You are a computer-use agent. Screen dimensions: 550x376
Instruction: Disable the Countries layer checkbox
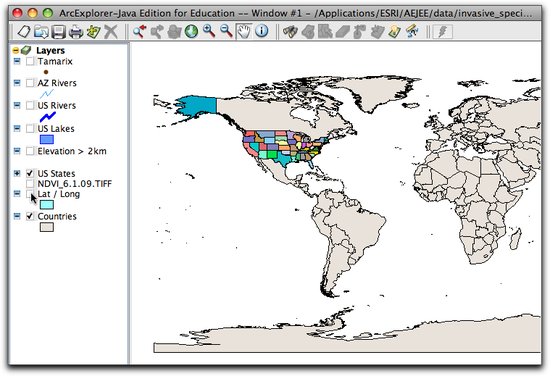pos(30,216)
